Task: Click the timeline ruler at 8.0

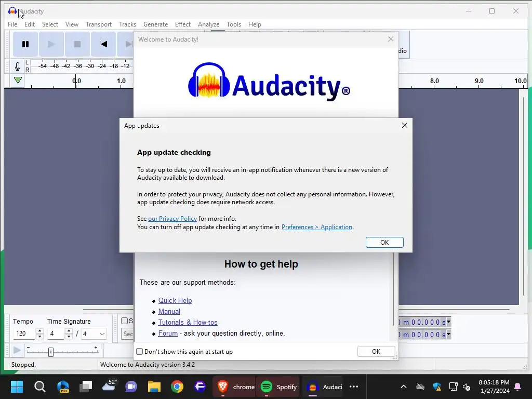Action: coord(434,82)
